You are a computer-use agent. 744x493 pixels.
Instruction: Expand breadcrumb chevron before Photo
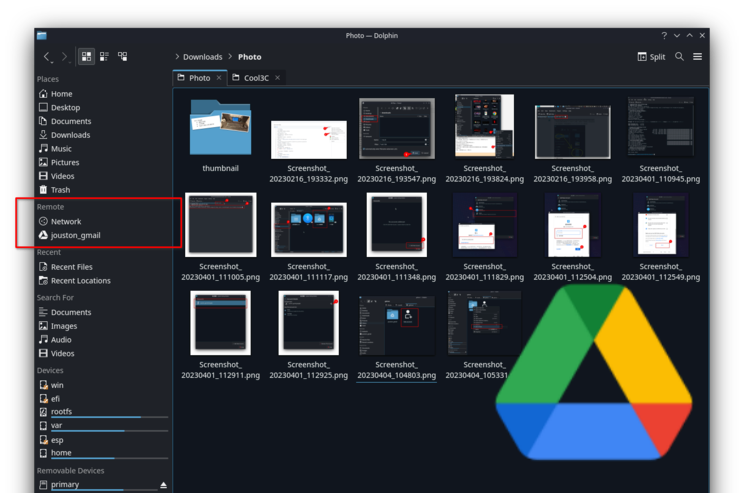pos(230,56)
